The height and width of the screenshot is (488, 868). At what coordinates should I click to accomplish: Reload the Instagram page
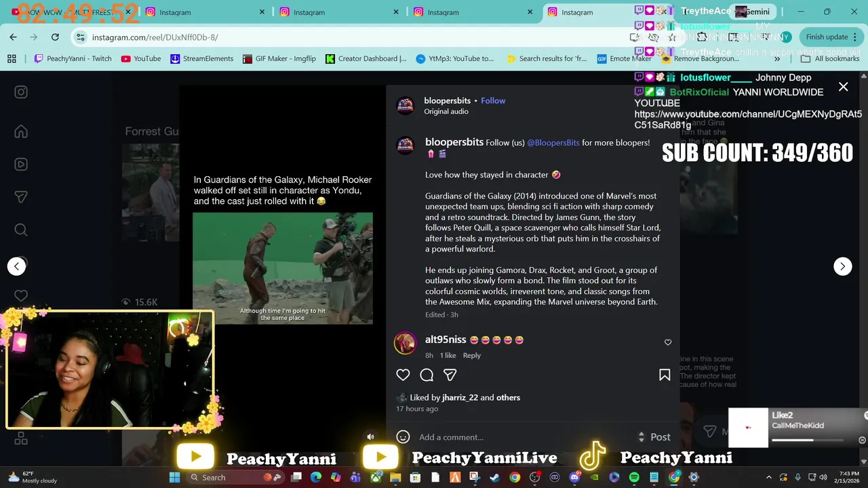(56, 37)
